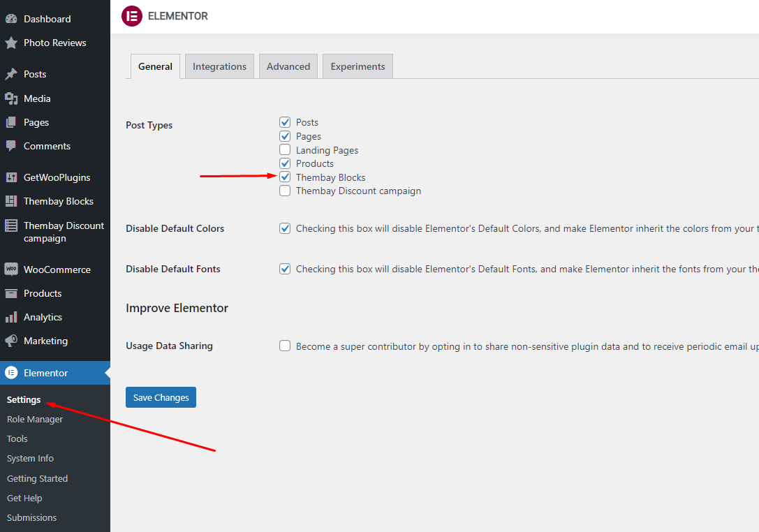Click the Elementor logo in header
Viewport: 759px width, 532px height.
(132, 16)
